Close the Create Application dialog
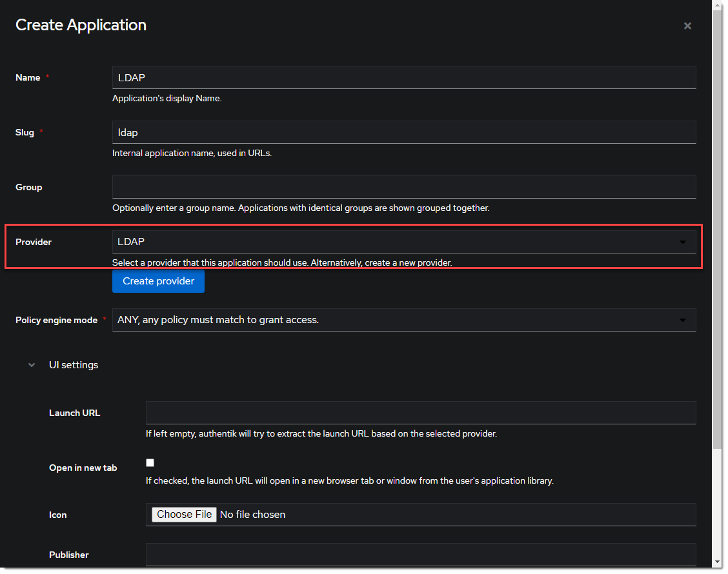 (687, 26)
